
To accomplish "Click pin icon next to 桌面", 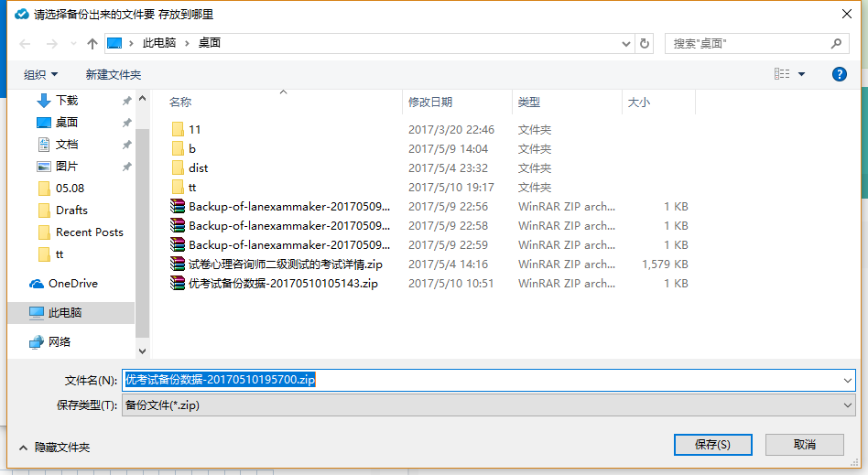I will click(126, 123).
